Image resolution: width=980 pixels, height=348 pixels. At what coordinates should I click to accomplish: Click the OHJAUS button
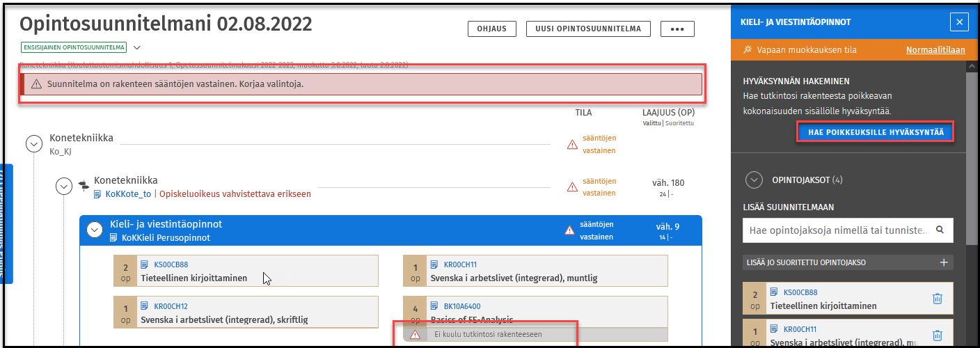point(492,29)
